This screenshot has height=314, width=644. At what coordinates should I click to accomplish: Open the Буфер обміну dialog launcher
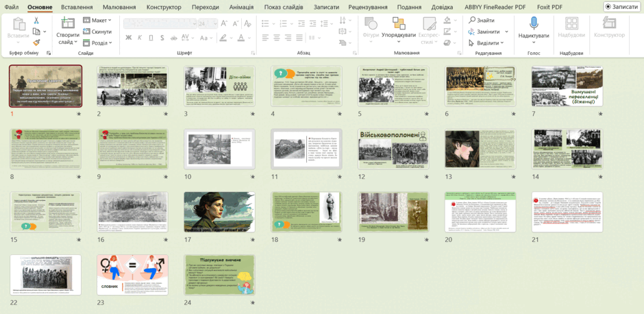tap(49, 53)
